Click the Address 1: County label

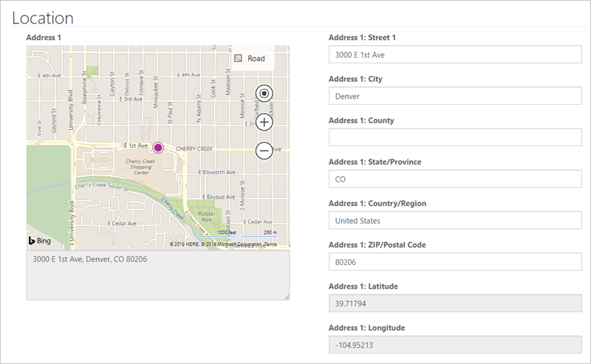pyautogui.click(x=361, y=120)
